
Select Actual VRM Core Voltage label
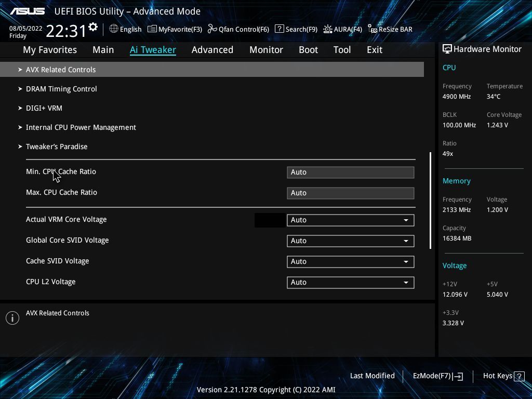point(66,220)
